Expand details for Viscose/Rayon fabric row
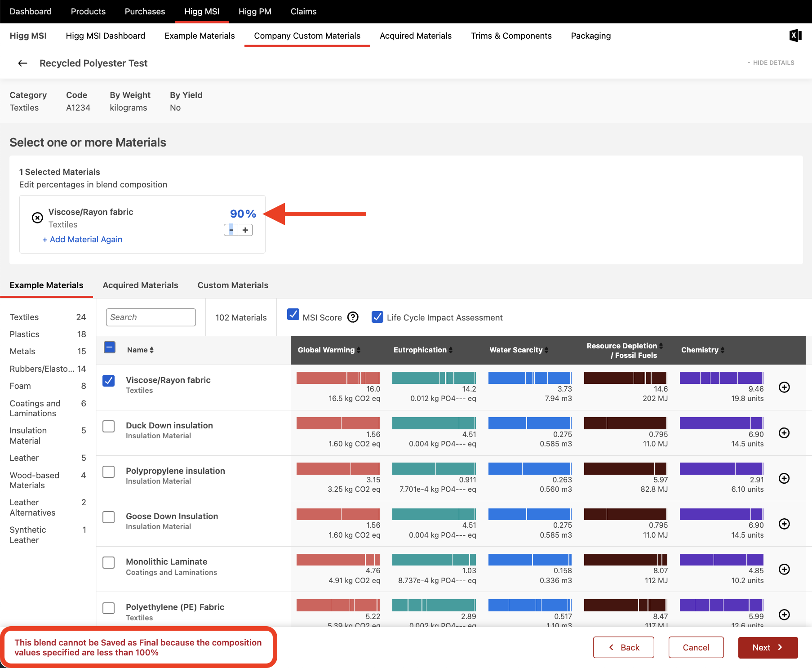Screen dimensions: 812x668 tap(784, 387)
